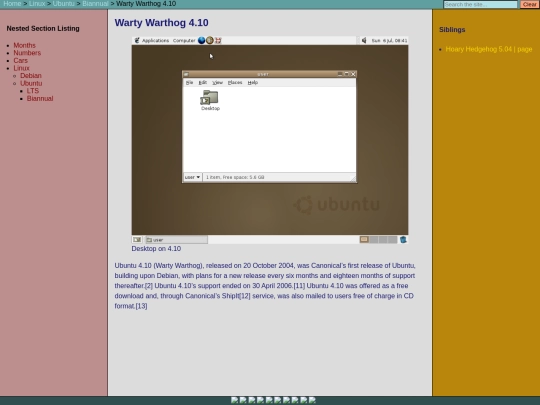540x405 pixels.
Task: Click the show desktop button in the bottom panel
Action: [137, 240]
